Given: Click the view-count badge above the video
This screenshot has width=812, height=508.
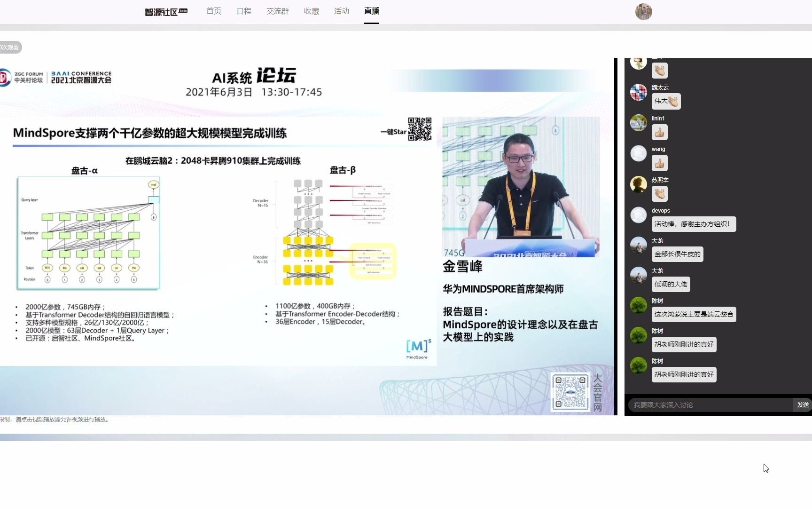Looking at the screenshot, I should coord(10,47).
